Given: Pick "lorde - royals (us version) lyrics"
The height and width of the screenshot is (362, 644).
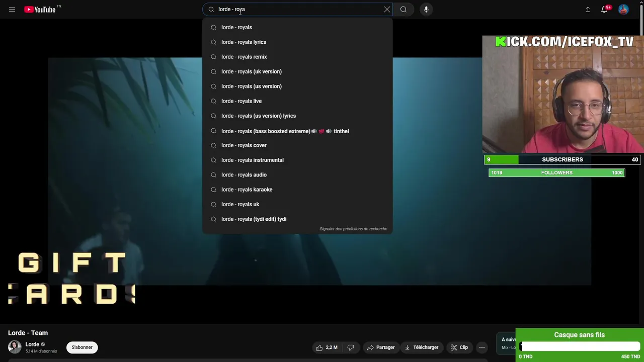Looking at the screenshot, I should tap(297, 116).
